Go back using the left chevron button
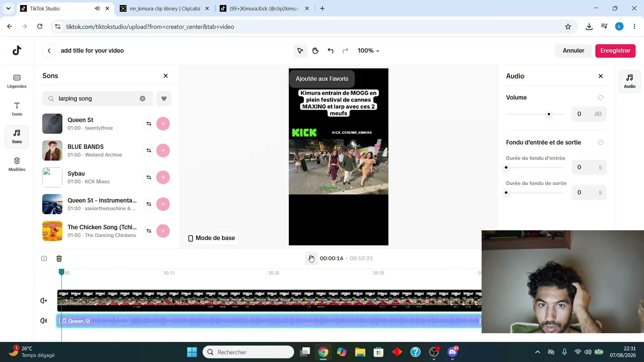The width and height of the screenshot is (644, 362). click(x=49, y=50)
